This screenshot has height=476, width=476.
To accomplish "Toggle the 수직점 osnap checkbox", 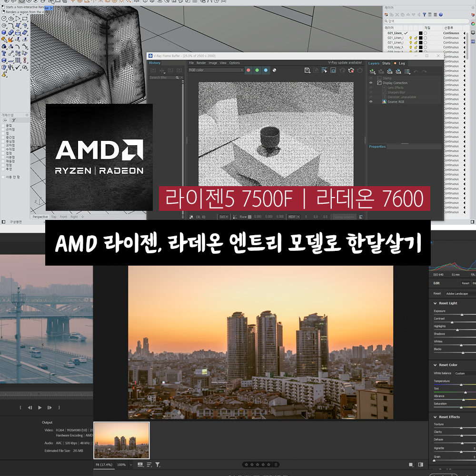I will pyautogui.click(x=3, y=149).
